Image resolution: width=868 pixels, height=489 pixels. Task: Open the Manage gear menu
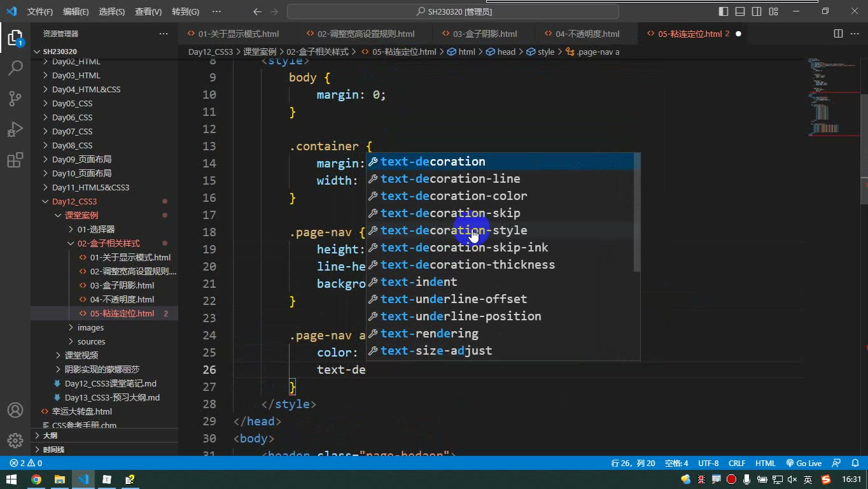tap(15, 440)
